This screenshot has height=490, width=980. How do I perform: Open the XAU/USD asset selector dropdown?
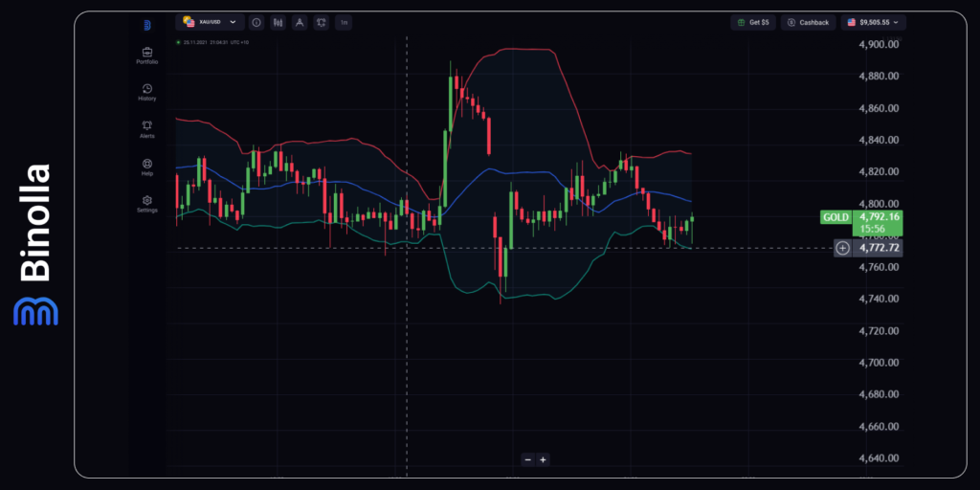pos(210,23)
